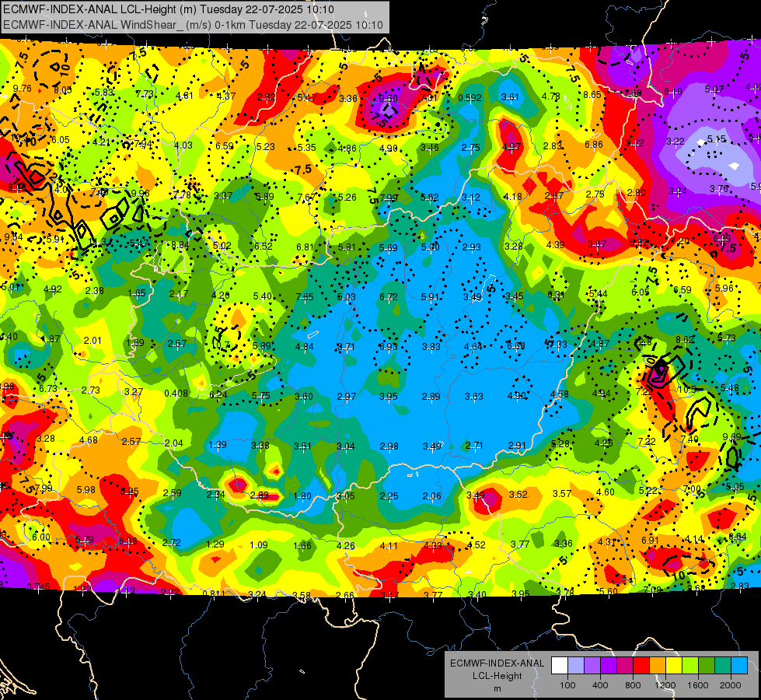The image size is (761, 700).
Task: Click the wind shear value 7.40
Action: [x=689, y=439]
